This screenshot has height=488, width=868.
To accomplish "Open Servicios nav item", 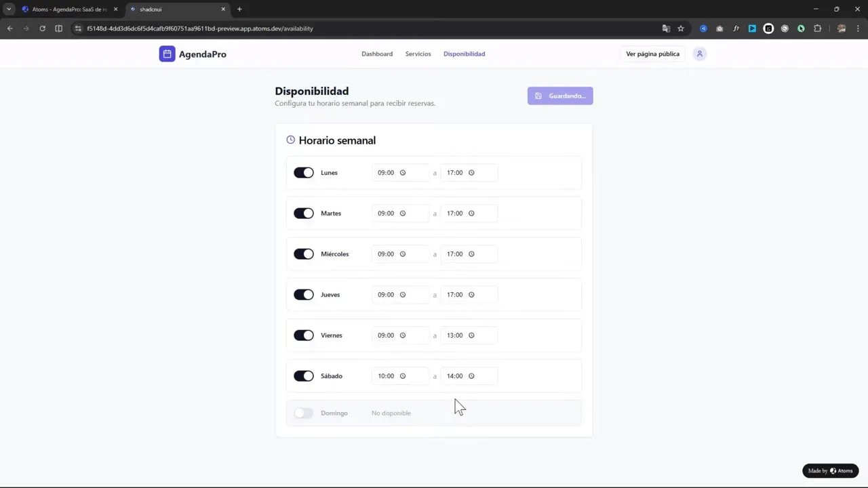I will point(418,54).
